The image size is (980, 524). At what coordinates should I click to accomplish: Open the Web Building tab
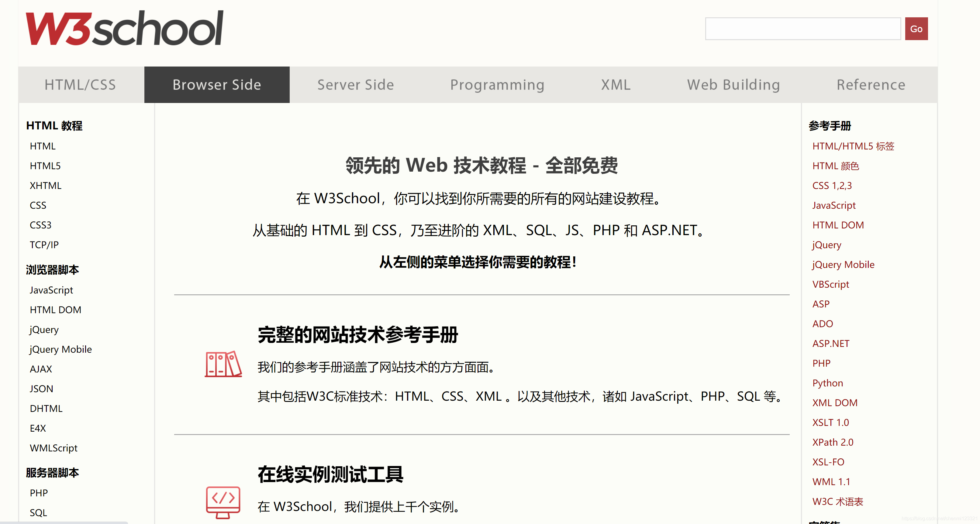(x=733, y=85)
